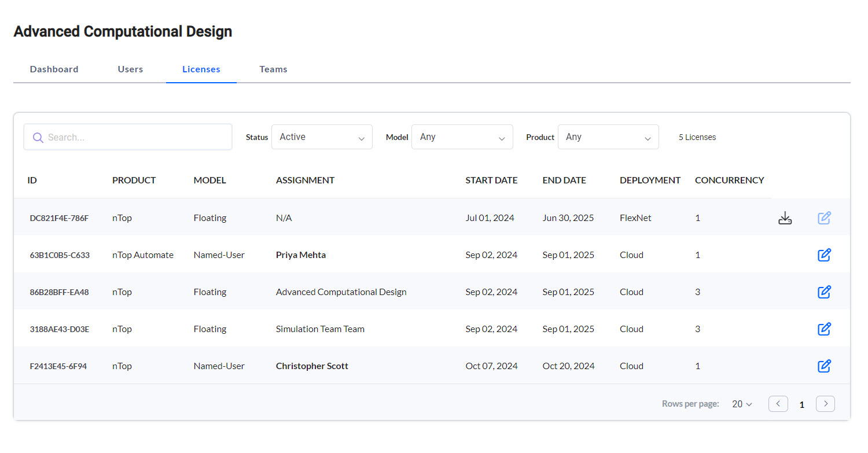The image size is (868, 453).
Task: Open the Teams tab
Action: [273, 69]
